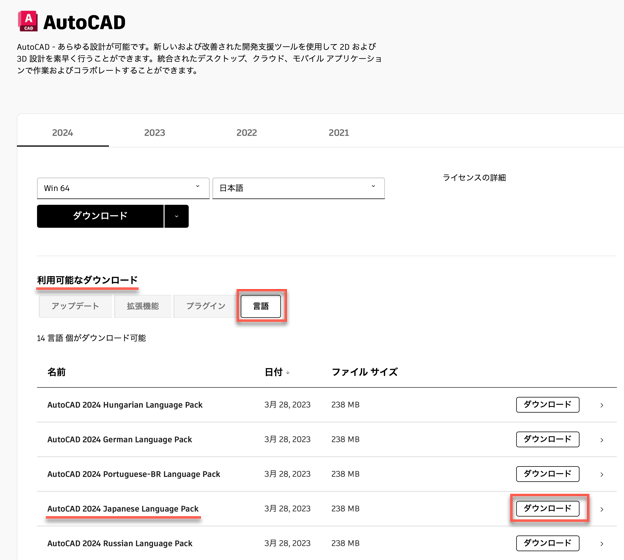
Task: Expand details chevron for Russian Language Pack
Action: pos(602,544)
